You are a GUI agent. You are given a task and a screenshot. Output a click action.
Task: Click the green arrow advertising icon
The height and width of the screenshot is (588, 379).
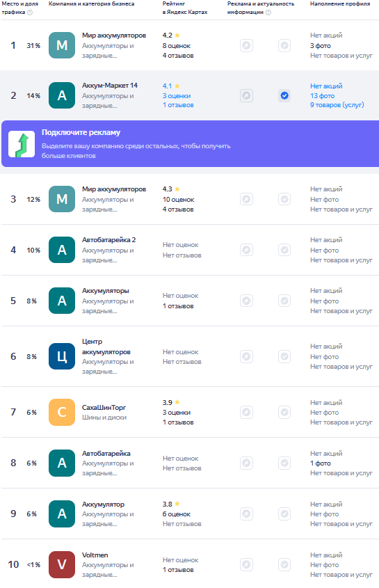pos(22,144)
